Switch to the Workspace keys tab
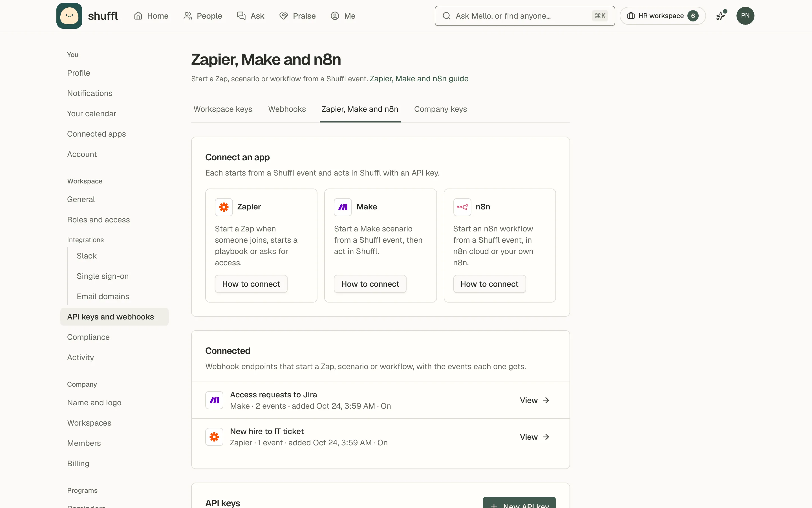812x508 pixels. click(223, 109)
